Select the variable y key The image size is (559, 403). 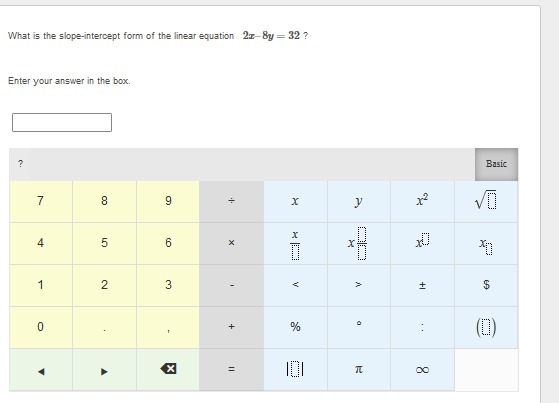pos(359,201)
